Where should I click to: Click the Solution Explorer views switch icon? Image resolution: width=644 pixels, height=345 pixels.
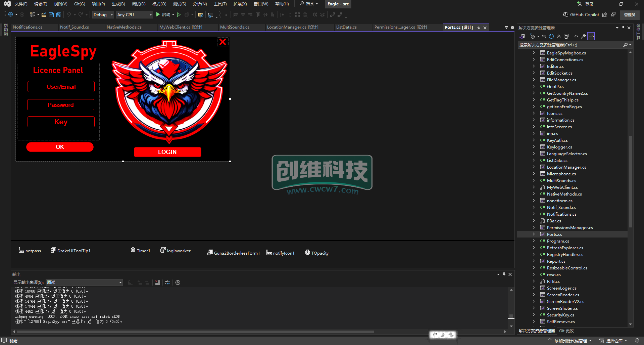click(x=522, y=36)
